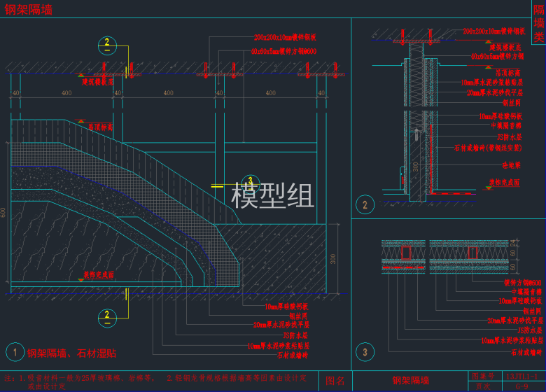Select the detail 2 circle label of the section view
The image size is (546, 392).
click(x=363, y=205)
